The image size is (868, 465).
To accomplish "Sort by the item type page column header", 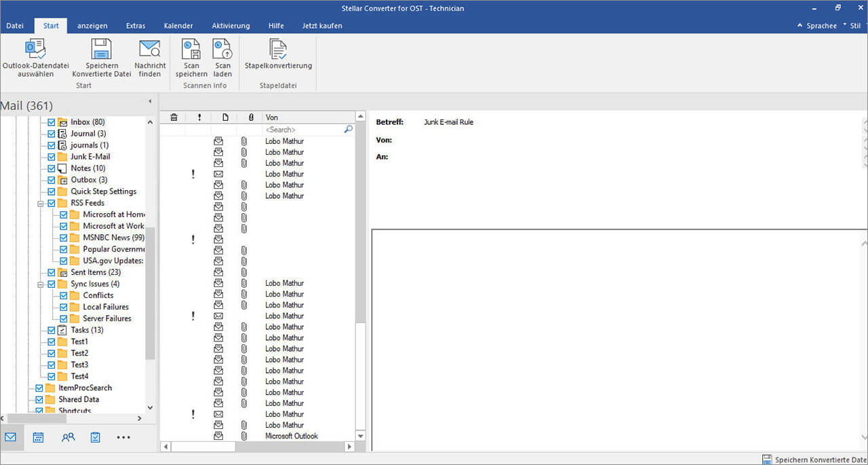I will [225, 117].
